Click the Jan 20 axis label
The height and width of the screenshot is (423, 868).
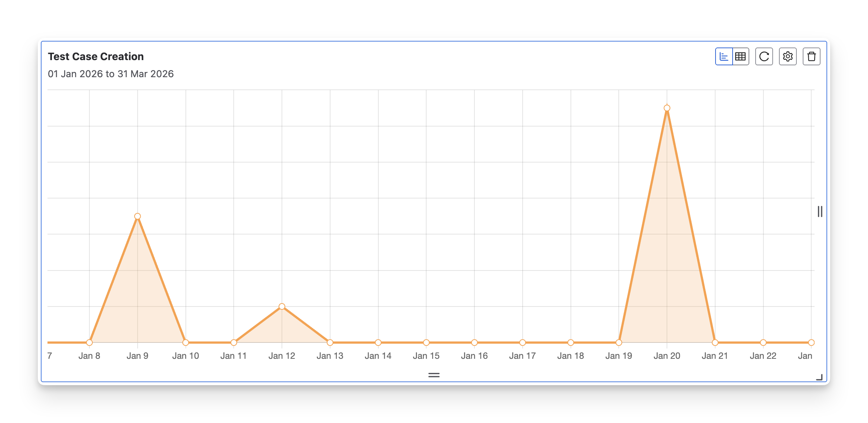(x=667, y=356)
